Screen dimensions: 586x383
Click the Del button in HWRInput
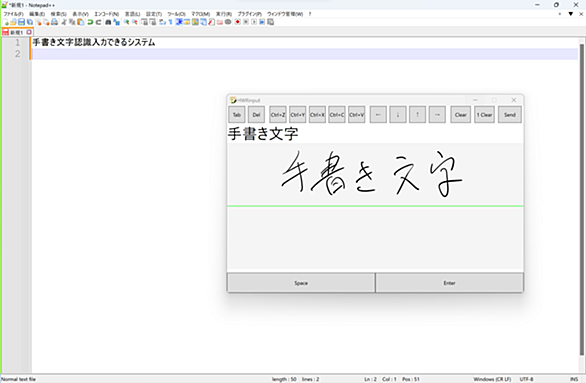[x=256, y=115]
